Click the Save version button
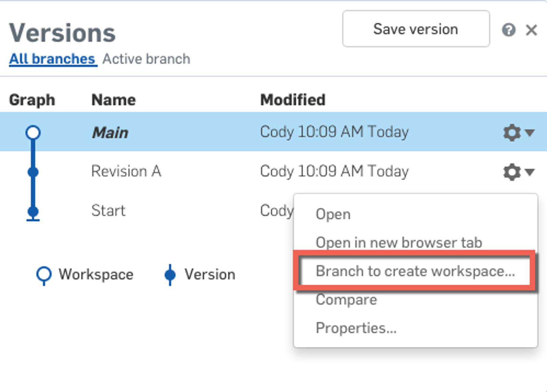 click(416, 29)
